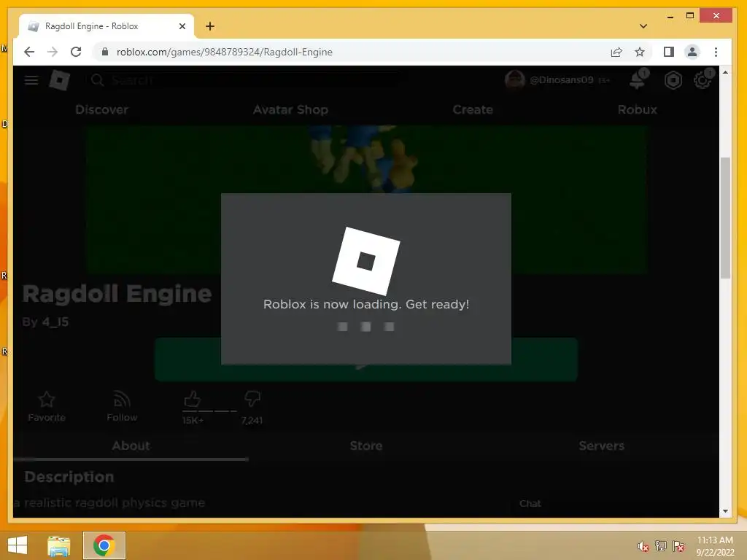Click the address bar URL
The image size is (747, 560).
pyautogui.click(x=225, y=52)
